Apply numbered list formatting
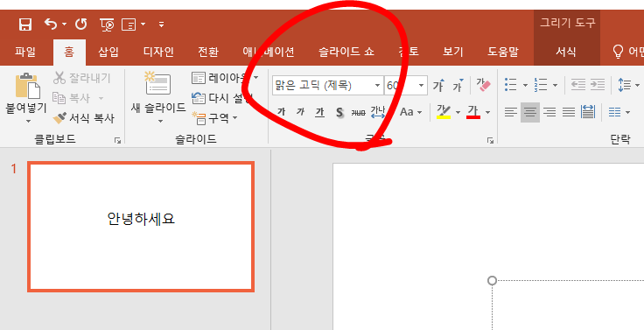The height and width of the screenshot is (330, 644). 541,85
